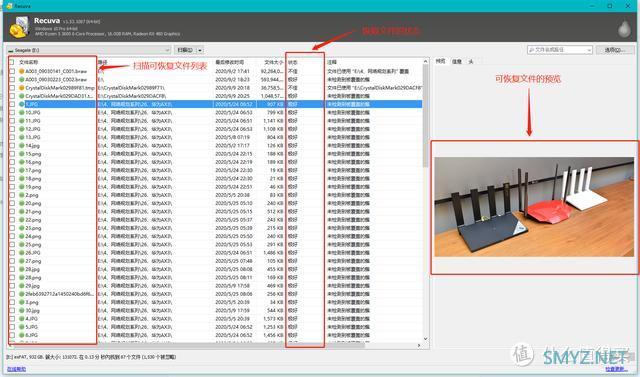Screen dimensions: 640x377
Task: Click the Piriform pear logo icon
Action: click(624, 28)
